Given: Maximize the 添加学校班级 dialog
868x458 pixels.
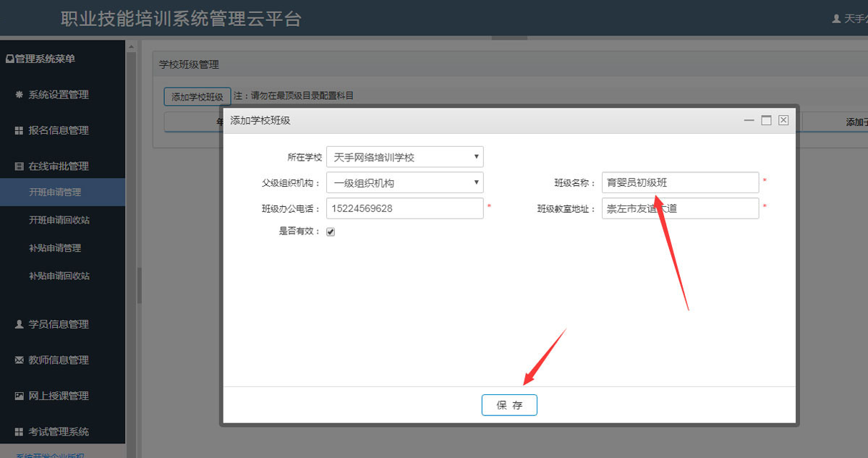Looking at the screenshot, I should click(766, 120).
